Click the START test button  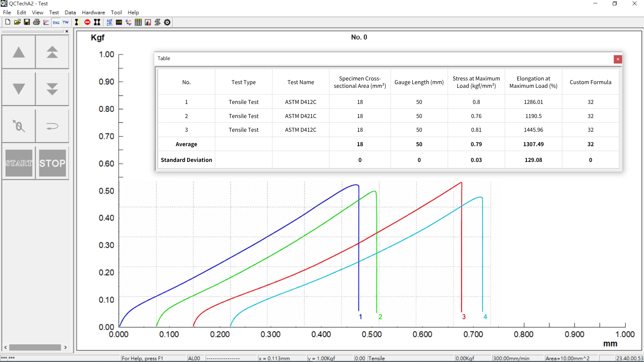pos(19,163)
